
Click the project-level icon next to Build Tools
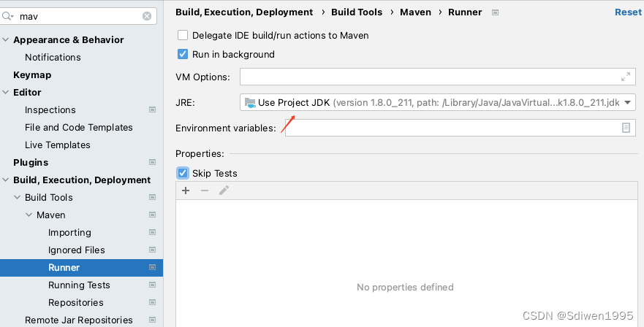point(152,197)
